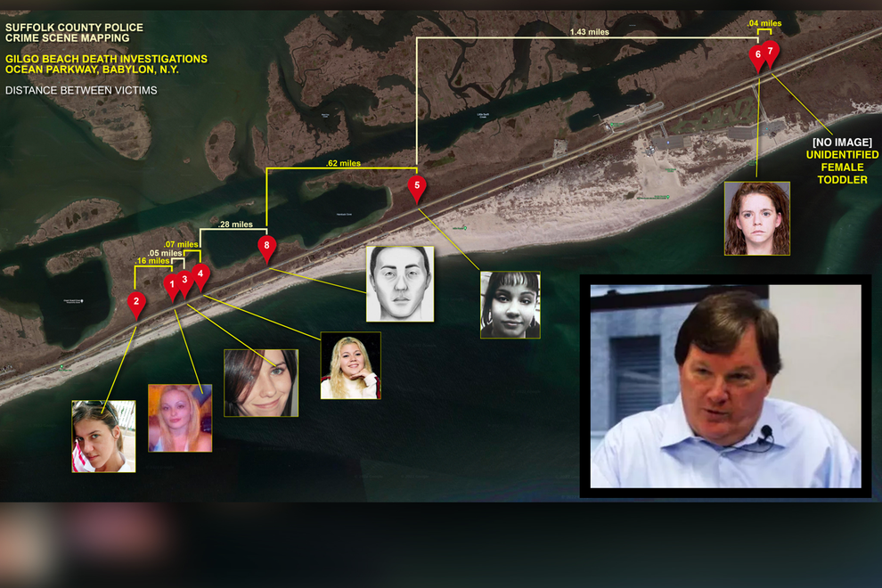Select the red pin labeled 8
882x588 pixels.
266,246
